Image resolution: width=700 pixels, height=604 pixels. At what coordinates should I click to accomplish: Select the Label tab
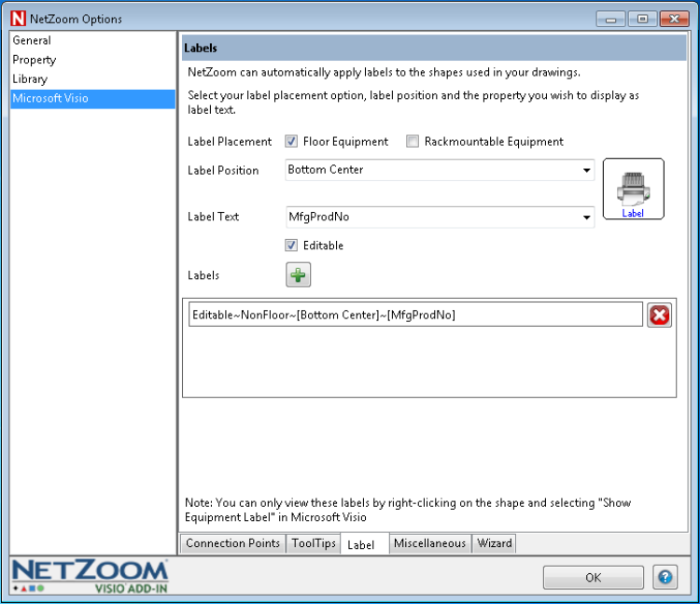pyautogui.click(x=365, y=544)
